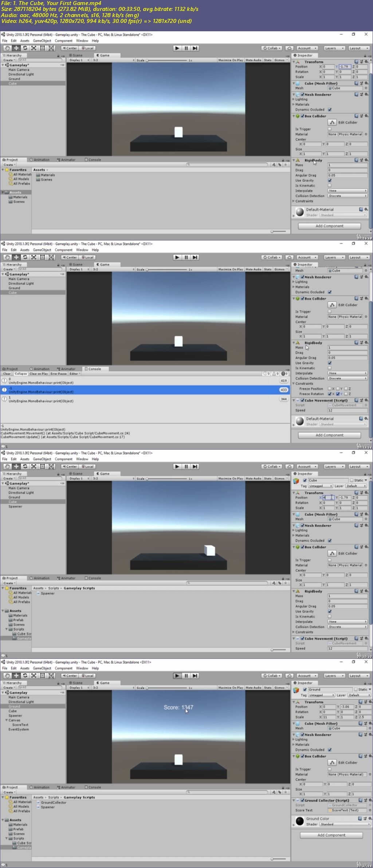Open Editor dropdown in Console toolbar

point(75,374)
